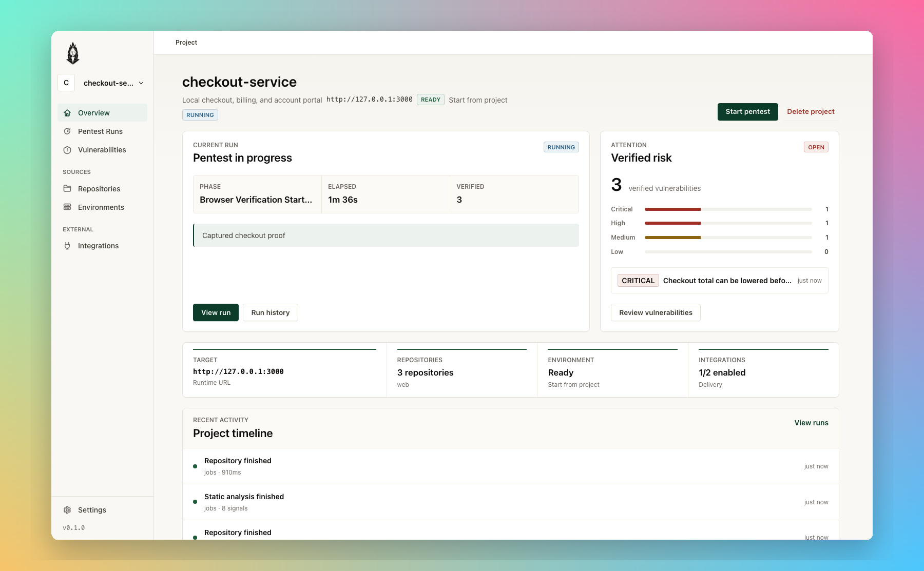Click 'Start from project' text in header
The width and height of the screenshot is (924, 571).
tap(478, 100)
